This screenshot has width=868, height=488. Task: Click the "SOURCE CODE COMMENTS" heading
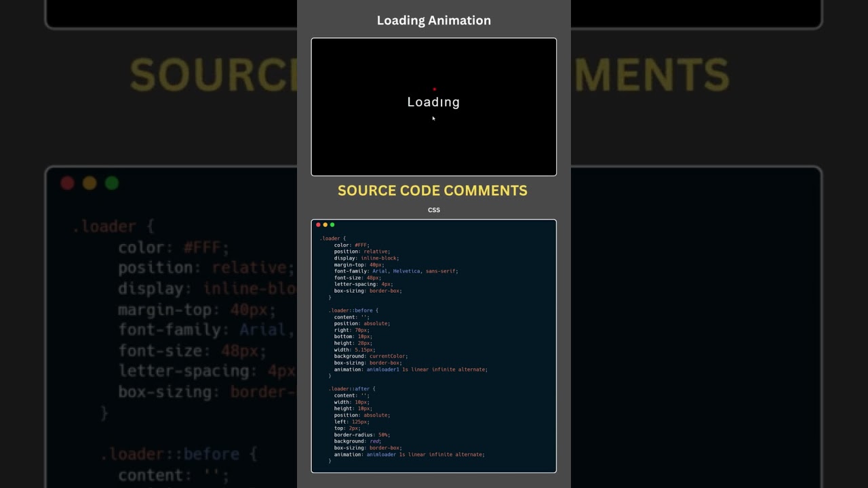pos(433,190)
